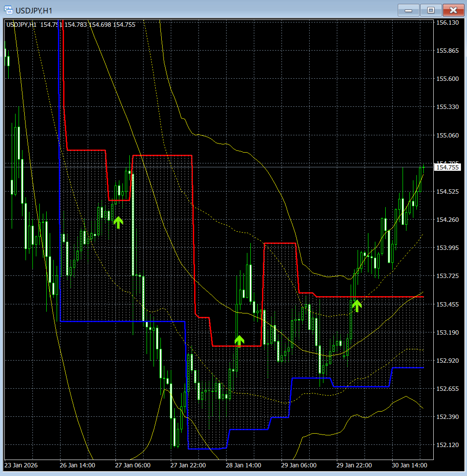Minimize the USDJPY,H1 chart window
This screenshot has width=467, height=476.
pos(408,10)
